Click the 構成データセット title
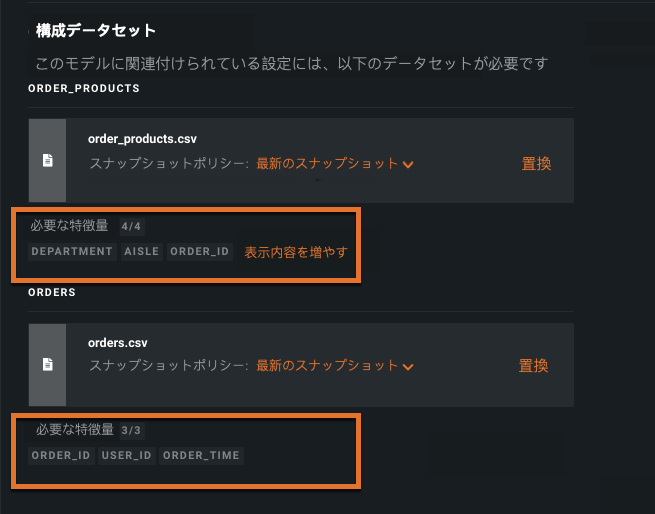The width and height of the screenshot is (655, 514). point(96,31)
